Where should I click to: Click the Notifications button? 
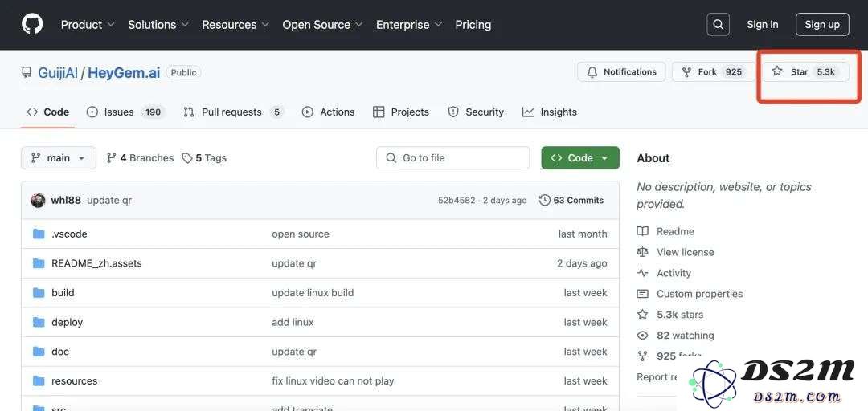coord(621,72)
